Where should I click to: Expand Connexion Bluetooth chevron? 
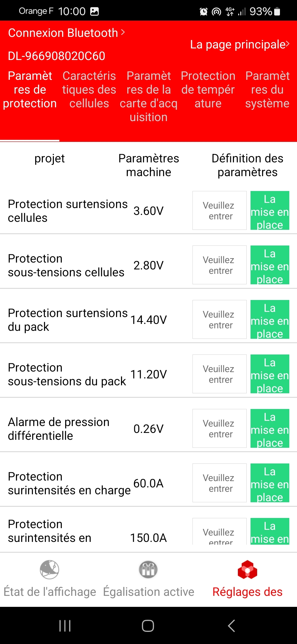pos(123,32)
